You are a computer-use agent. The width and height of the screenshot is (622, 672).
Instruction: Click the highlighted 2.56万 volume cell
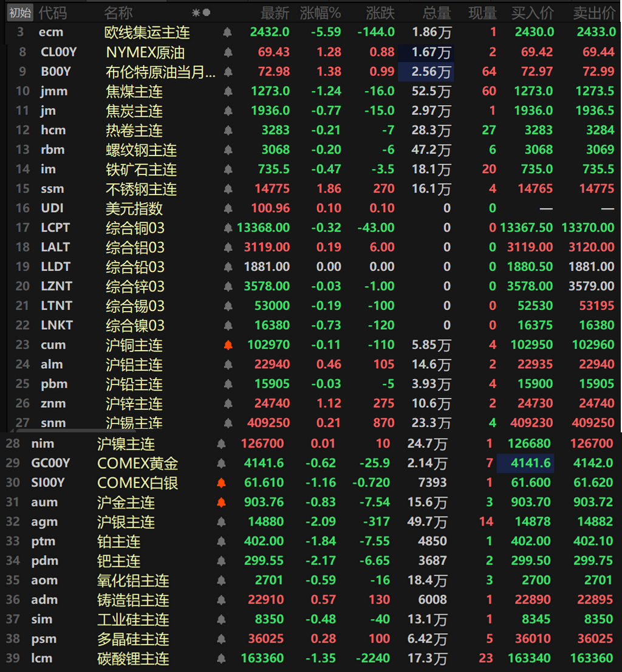(x=426, y=72)
